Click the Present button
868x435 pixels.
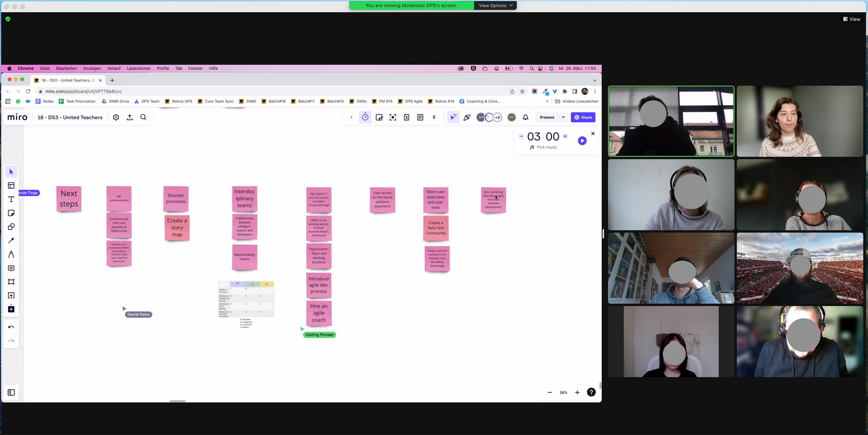pos(547,117)
